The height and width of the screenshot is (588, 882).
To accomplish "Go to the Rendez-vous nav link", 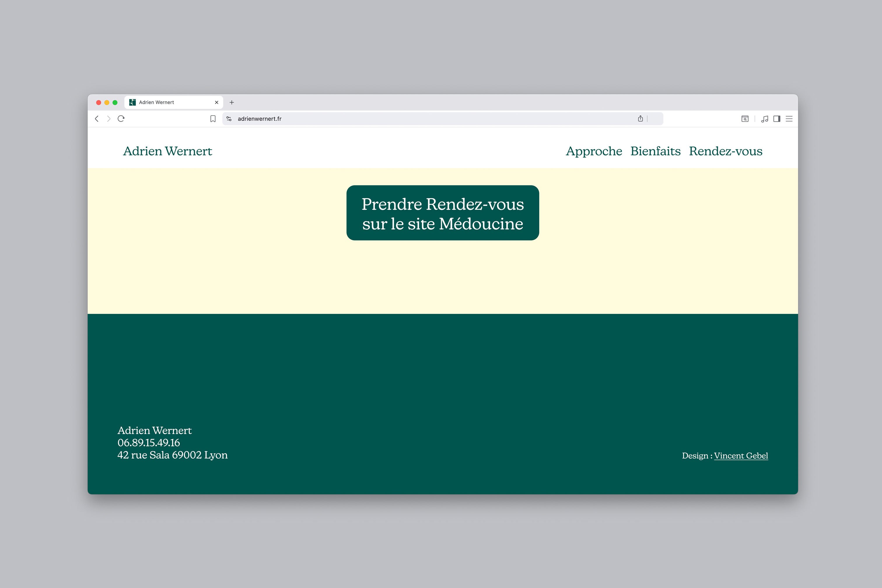I will click(x=725, y=151).
